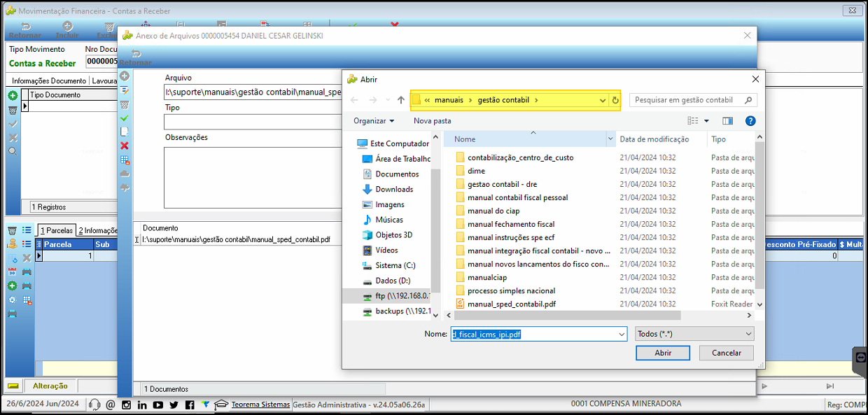The height and width of the screenshot is (415, 868).
Task: Click the edit list icon in Anexo sidebar
Action: coord(125,90)
